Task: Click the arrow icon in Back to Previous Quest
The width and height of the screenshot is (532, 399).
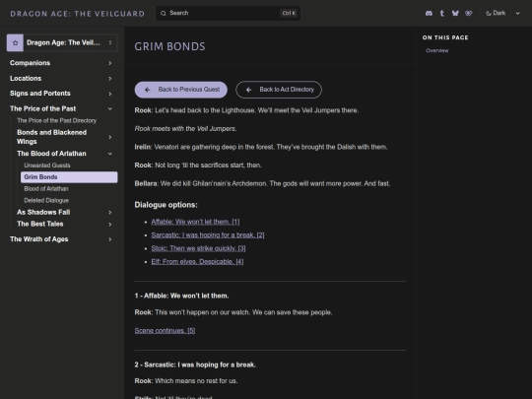Action: coord(147,90)
